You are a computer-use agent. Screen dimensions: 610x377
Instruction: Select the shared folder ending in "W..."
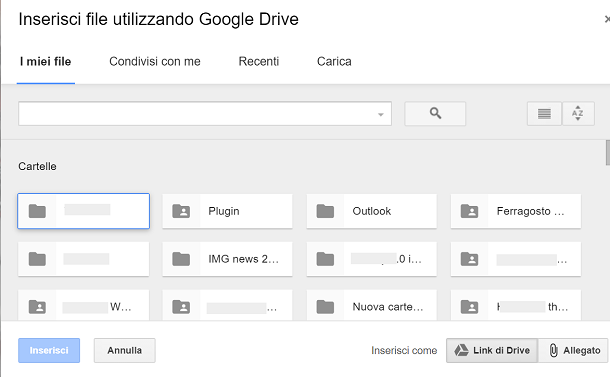[83, 305]
